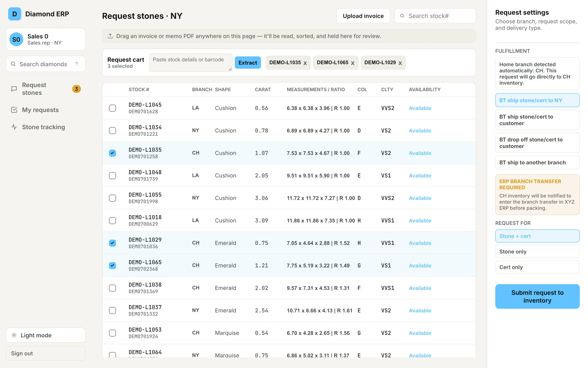Select BT drop off stone/cert to customer

click(x=537, y=143)
